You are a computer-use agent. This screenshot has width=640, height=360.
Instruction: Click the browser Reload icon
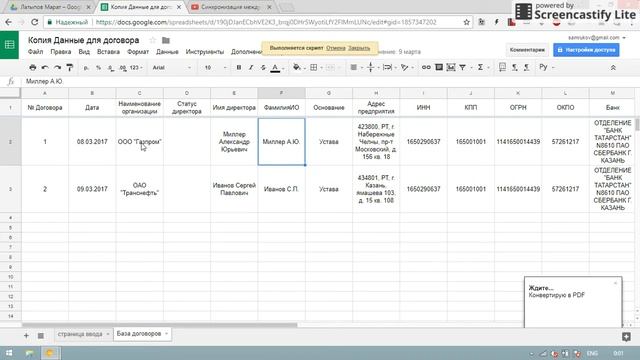coord(34,22)
